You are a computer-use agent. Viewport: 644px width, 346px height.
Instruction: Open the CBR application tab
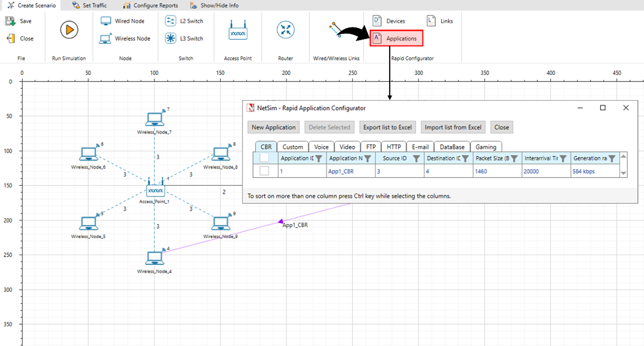point(266,147)
